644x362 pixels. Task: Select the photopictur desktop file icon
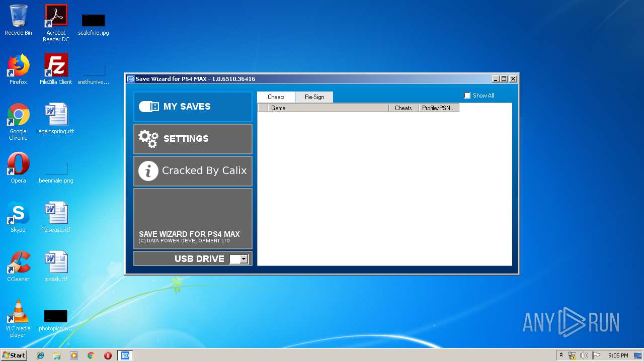[x=56, y=321]
